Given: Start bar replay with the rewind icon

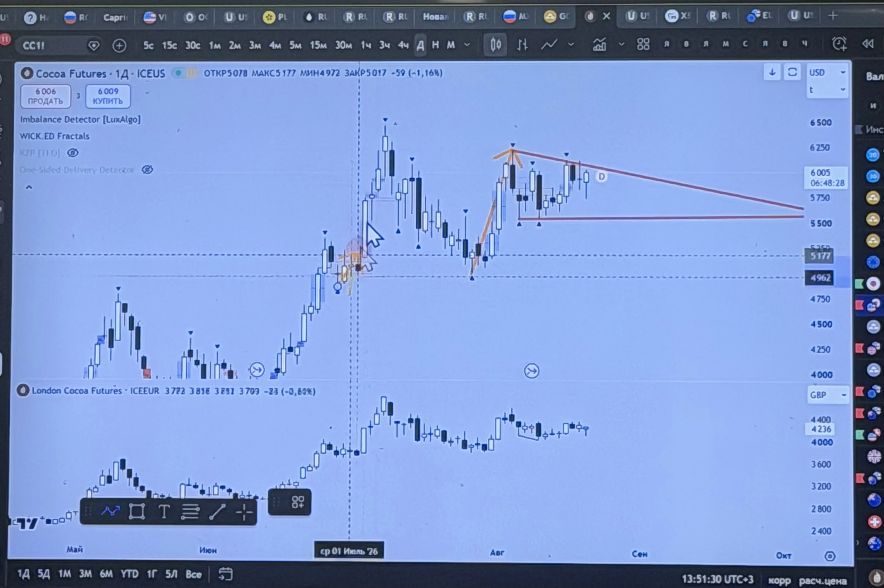Looking at the screenshot, I should (867, 44).
